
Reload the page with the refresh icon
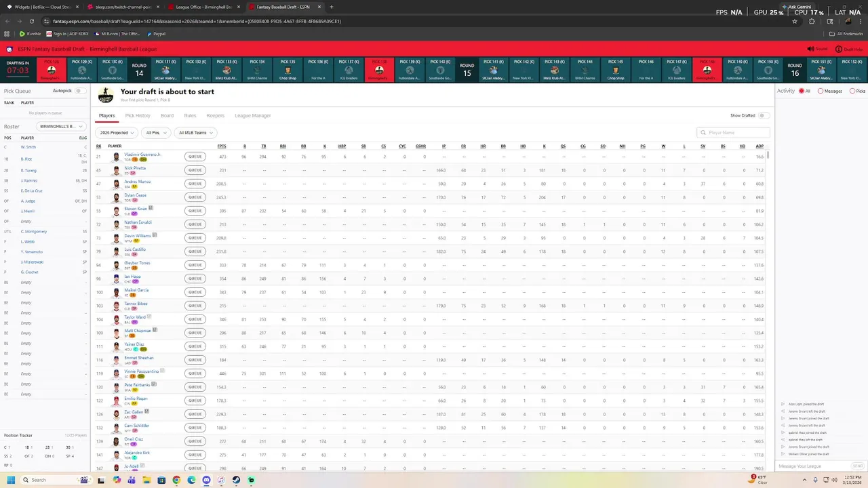pos(33,21)
